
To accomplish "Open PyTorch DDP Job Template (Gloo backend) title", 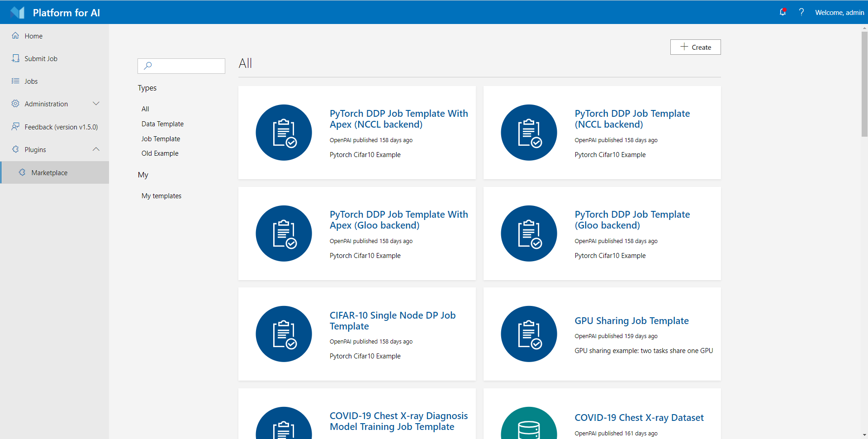I will 632,220.
